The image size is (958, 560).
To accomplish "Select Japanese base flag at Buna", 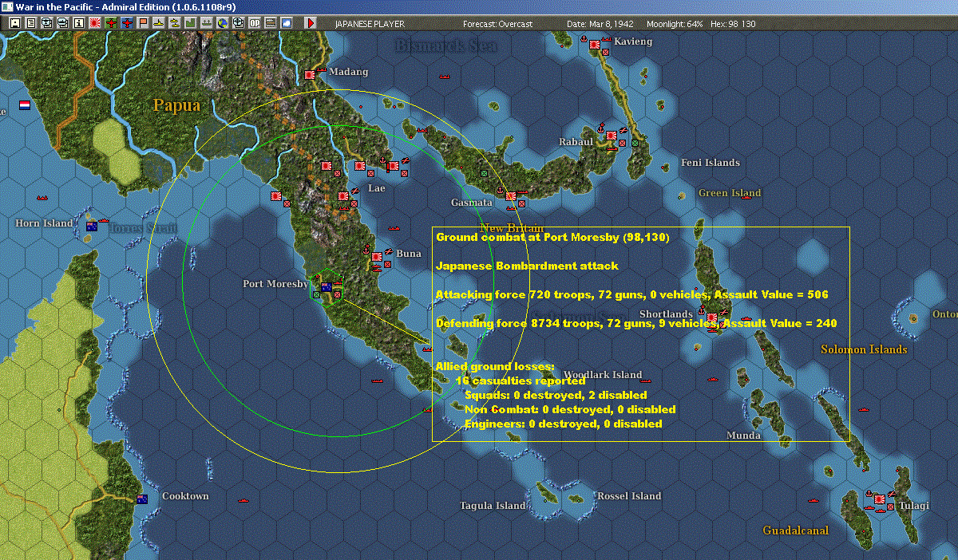I will tap(376, 257).
